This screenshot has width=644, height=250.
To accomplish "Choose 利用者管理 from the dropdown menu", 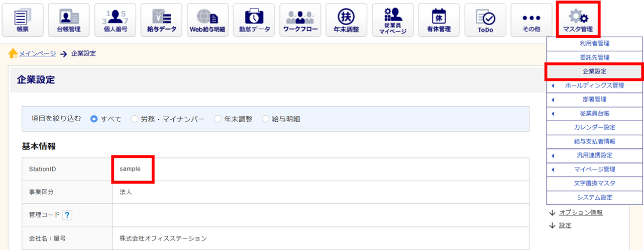I will (x=594, y=44).
